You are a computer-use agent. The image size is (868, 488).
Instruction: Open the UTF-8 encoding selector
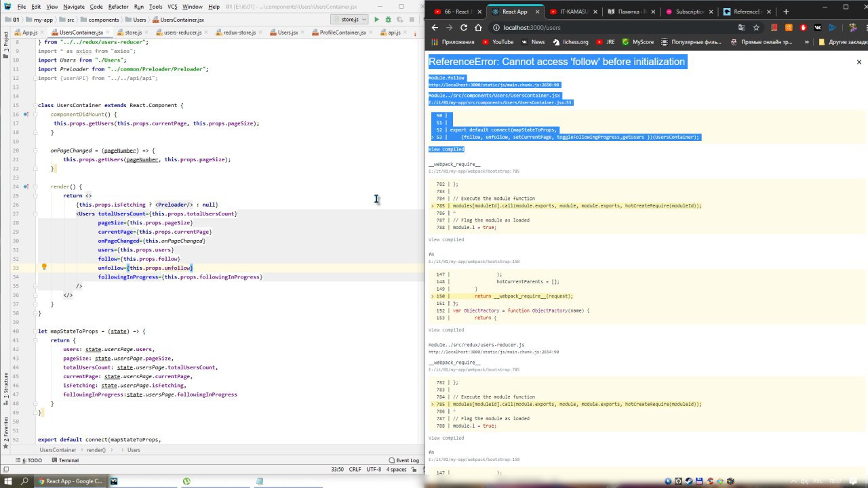374,469
